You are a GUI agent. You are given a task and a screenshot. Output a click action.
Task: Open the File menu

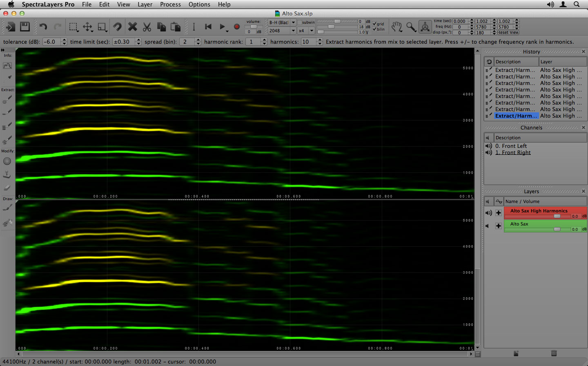click(x=87, y=4)
